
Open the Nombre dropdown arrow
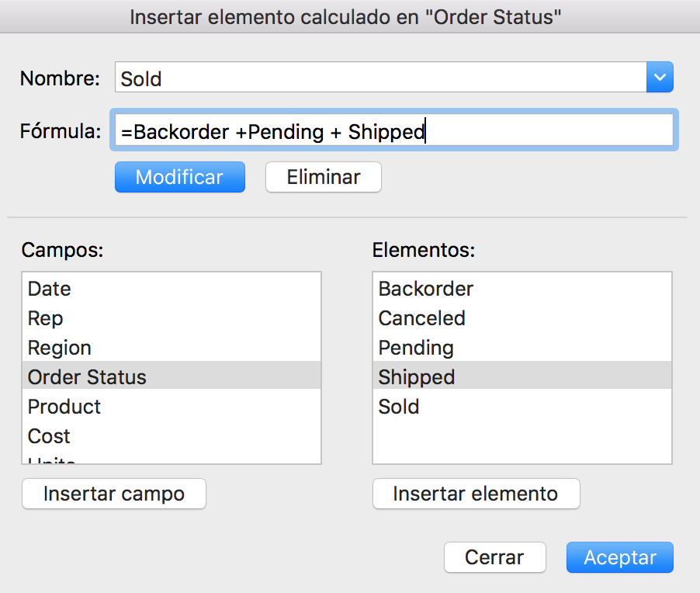[x=660, y=78]
